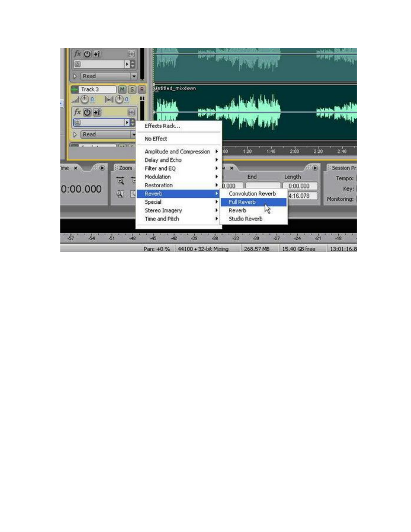Click the lower-left magnifier zoom icon
The image size is (411, 532).
[120, 194]
